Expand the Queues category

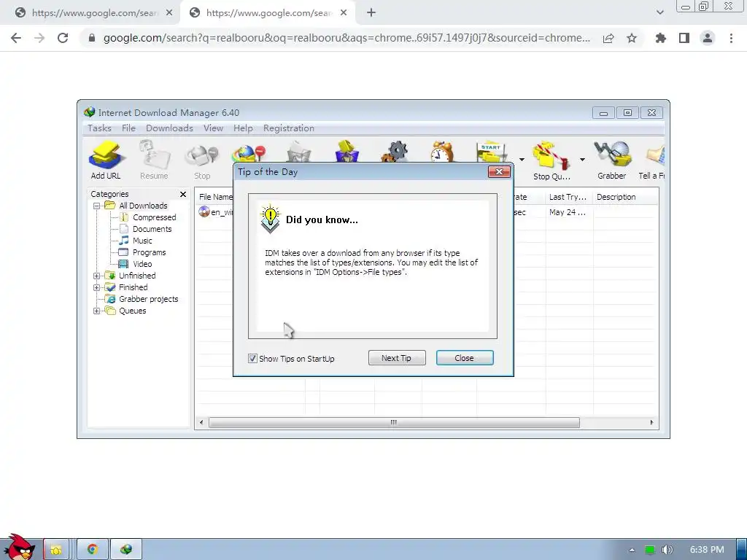pos(97,311)
